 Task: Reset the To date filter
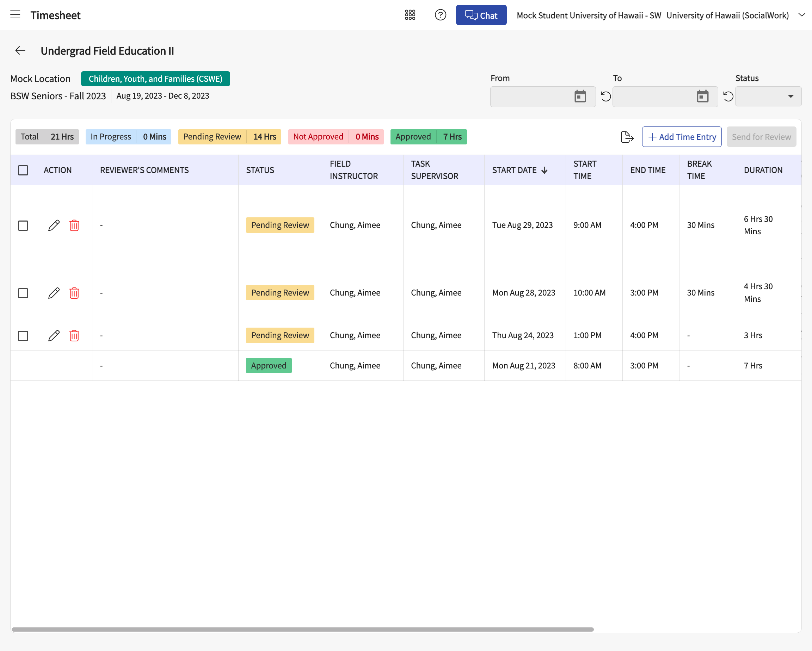pyautogui.click(x=728, y=97)
